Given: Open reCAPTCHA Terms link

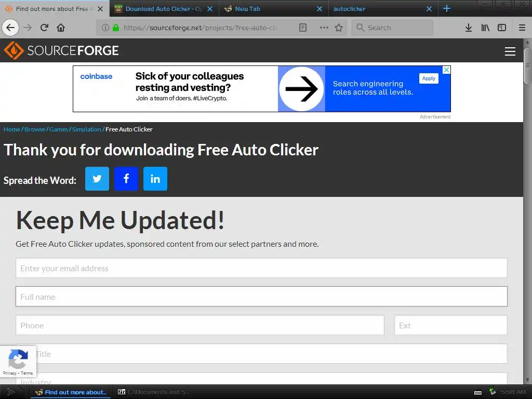Looking at the screenshot, I should point(27,373).
